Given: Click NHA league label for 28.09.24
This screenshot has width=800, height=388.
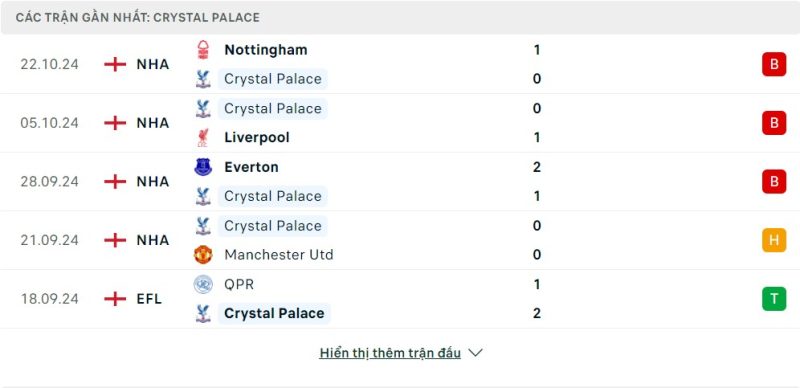Looking at the screenshot, I should 153,181.
